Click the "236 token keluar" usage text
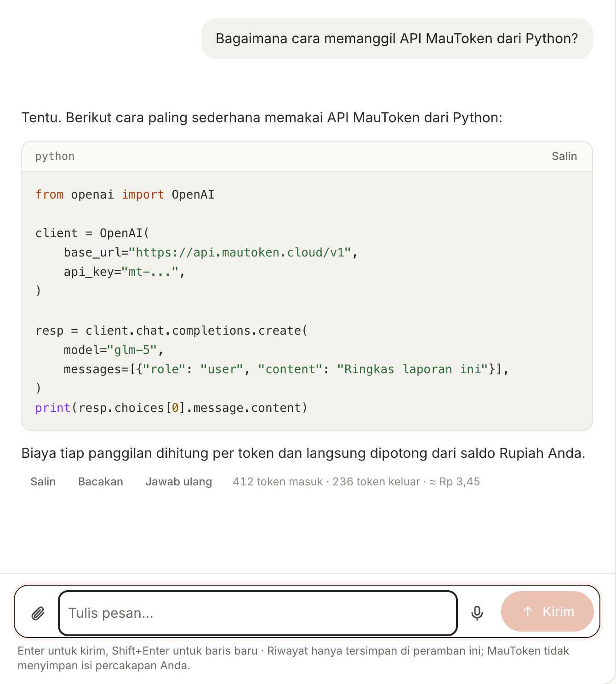The image size is (616, 684). point(376,482)
